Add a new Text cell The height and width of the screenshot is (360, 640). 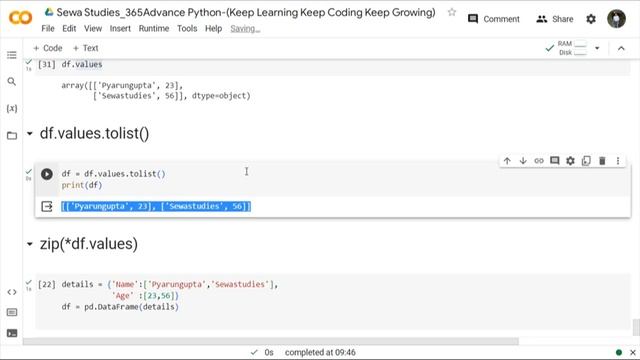[85, 48]
